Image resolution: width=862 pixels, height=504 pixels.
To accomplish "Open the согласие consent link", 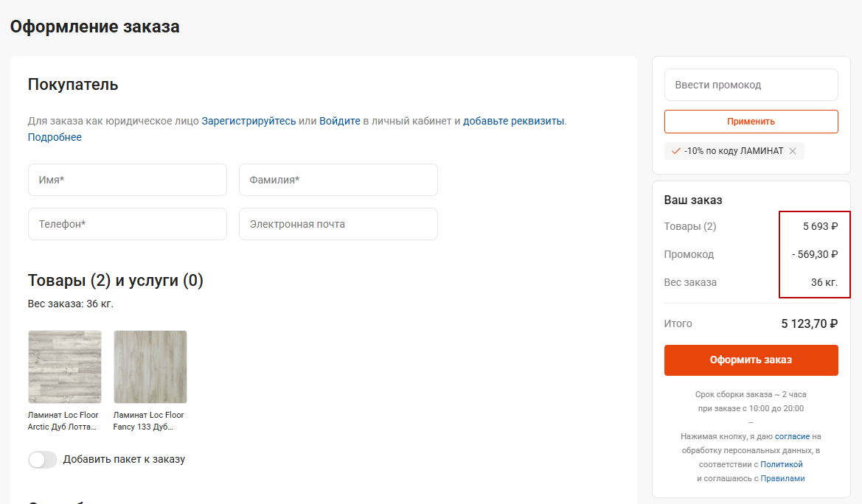I will [x=792, y=436].
